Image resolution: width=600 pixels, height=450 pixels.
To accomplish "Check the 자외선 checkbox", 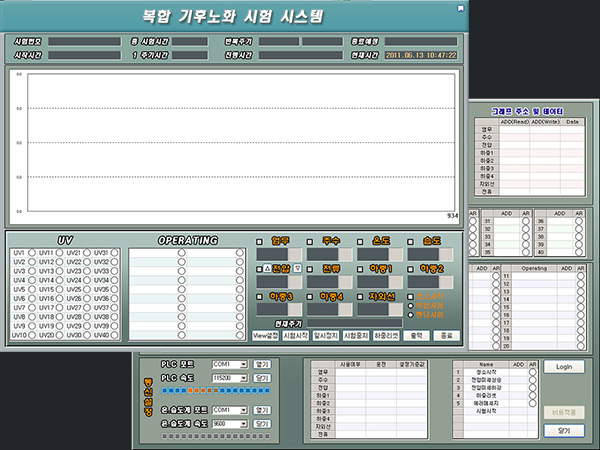I will tap(360, 297).
